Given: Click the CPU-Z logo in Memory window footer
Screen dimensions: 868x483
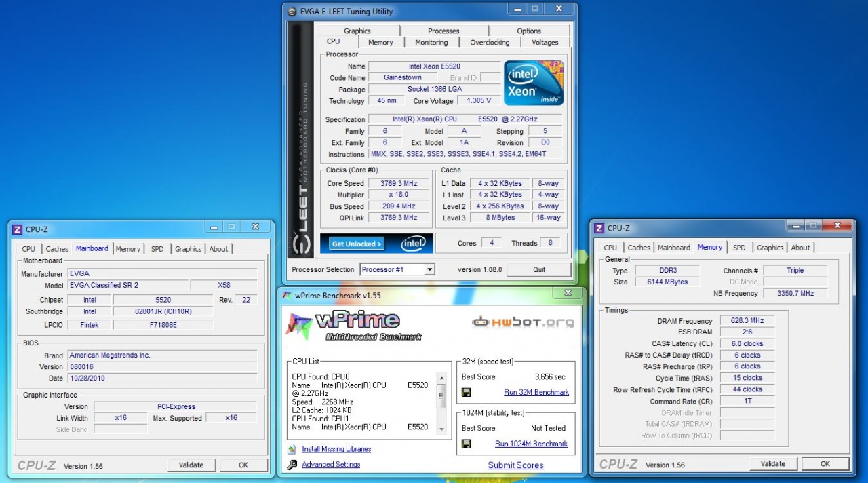Looking at the screenshot, I should pos(618,464).
